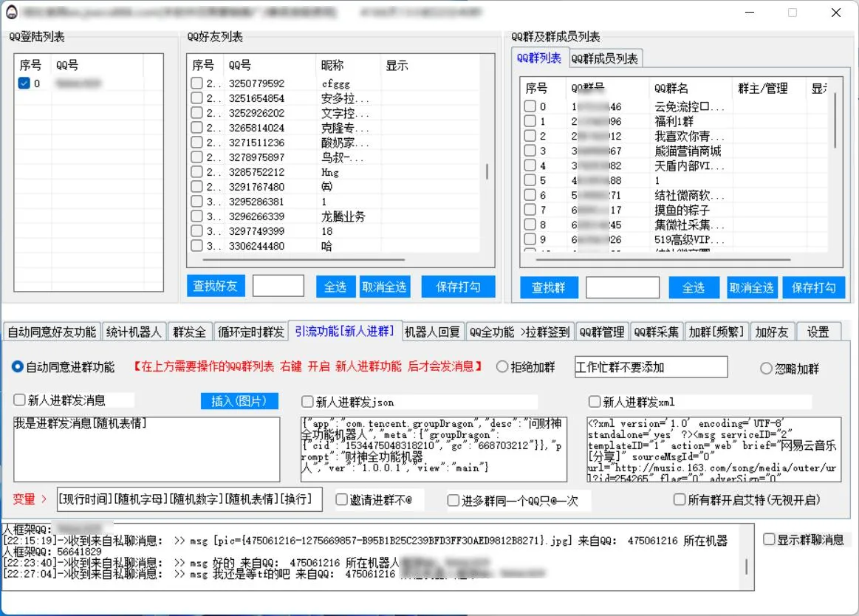Click the 群主/管理 column header
This screenshot has width=859, height=616.
769,88
